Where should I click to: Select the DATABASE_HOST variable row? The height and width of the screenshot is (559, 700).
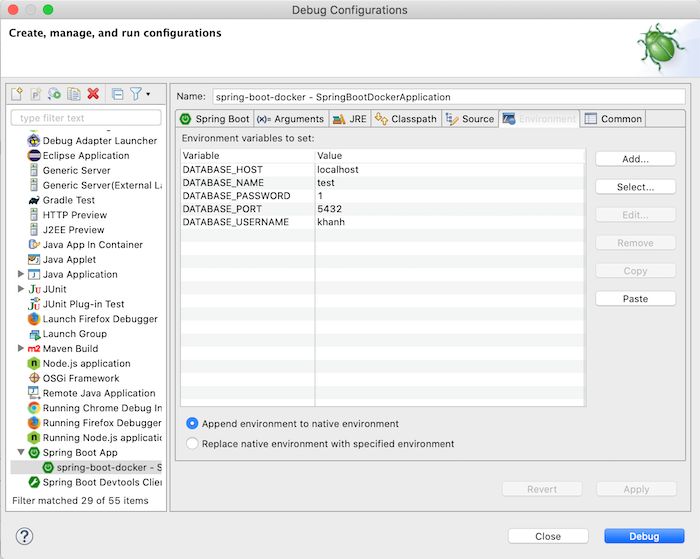(383, 170)
